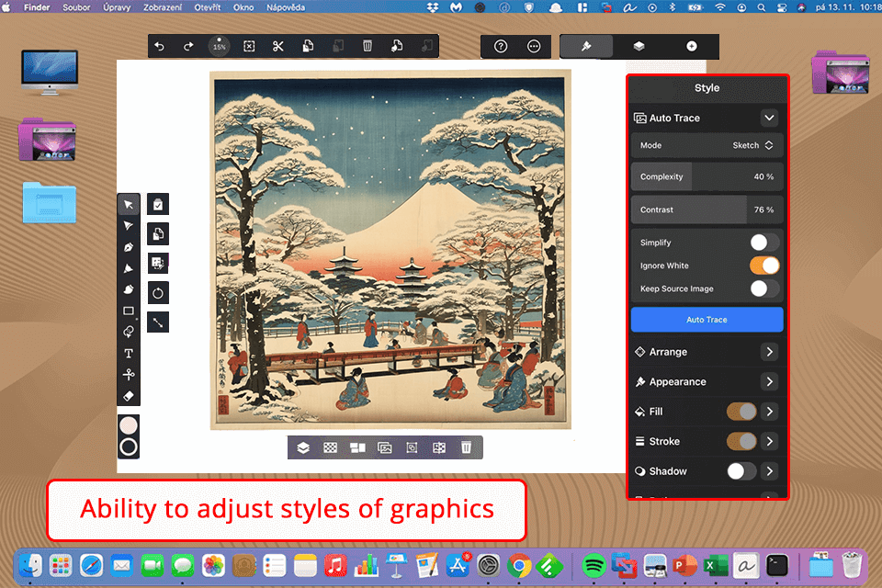Click picture icon in bottom quick bar
Image resolution: width=882 pixels, height=588 pixels.
coord(385,448)
